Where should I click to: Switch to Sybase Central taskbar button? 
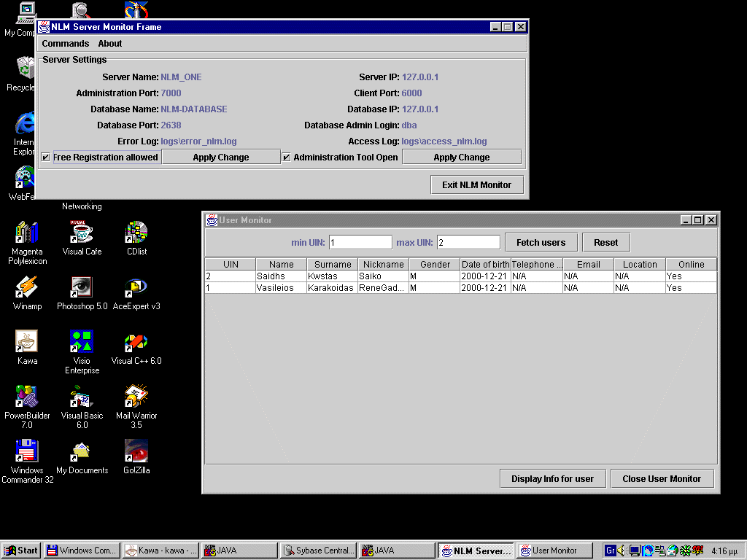[x=318, y=551]
